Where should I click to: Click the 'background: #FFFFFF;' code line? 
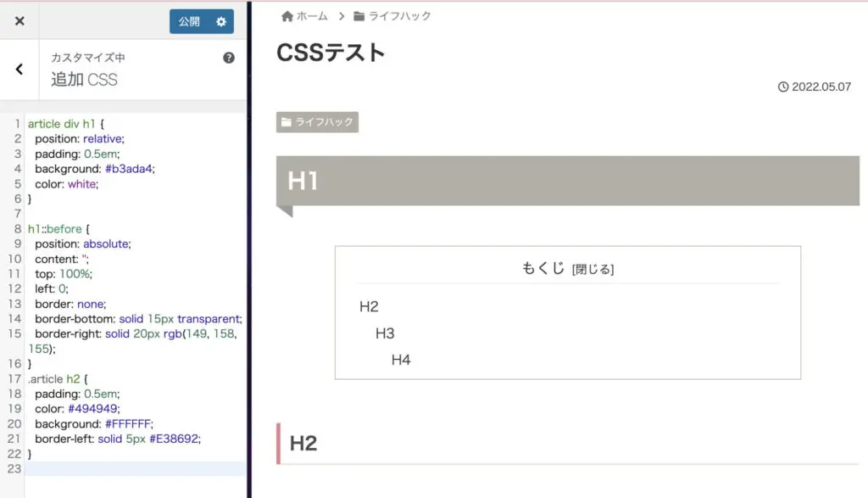coord(94,424)
